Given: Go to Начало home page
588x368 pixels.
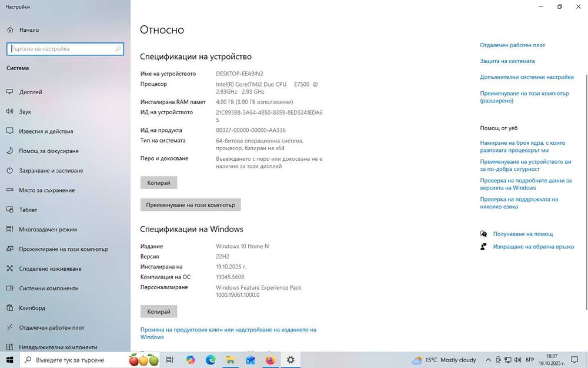Looking at the screenshot, I should [23, 29].
